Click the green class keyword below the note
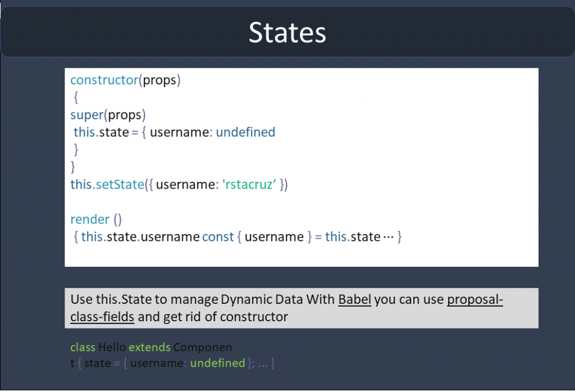 (x=83, y=347)
